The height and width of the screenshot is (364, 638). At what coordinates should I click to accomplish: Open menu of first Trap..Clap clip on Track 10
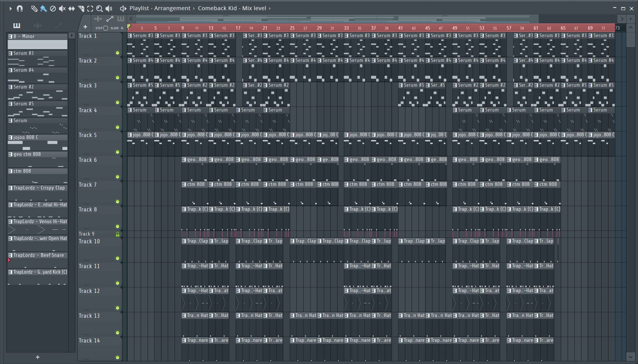pos(184,241)
